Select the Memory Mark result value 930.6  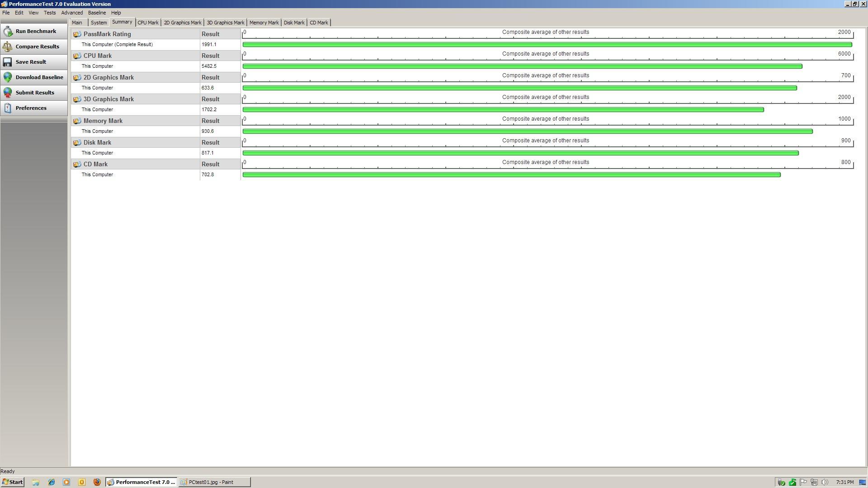tap(208, 131)
